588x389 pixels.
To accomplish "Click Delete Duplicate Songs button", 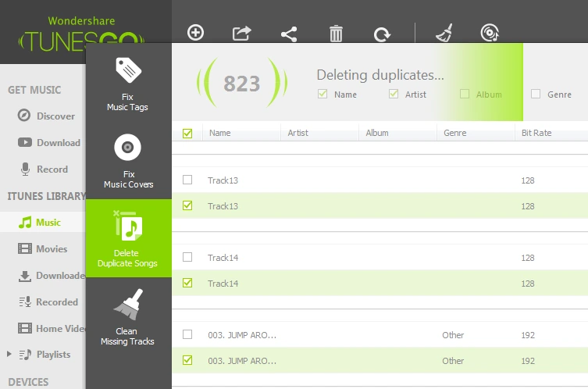I will coord(128,238).
